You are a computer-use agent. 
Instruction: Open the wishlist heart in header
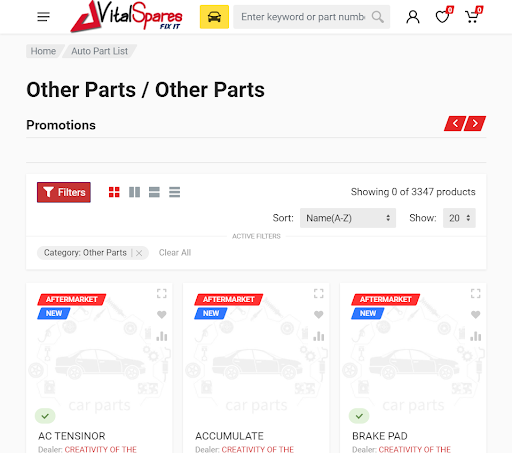443,17
